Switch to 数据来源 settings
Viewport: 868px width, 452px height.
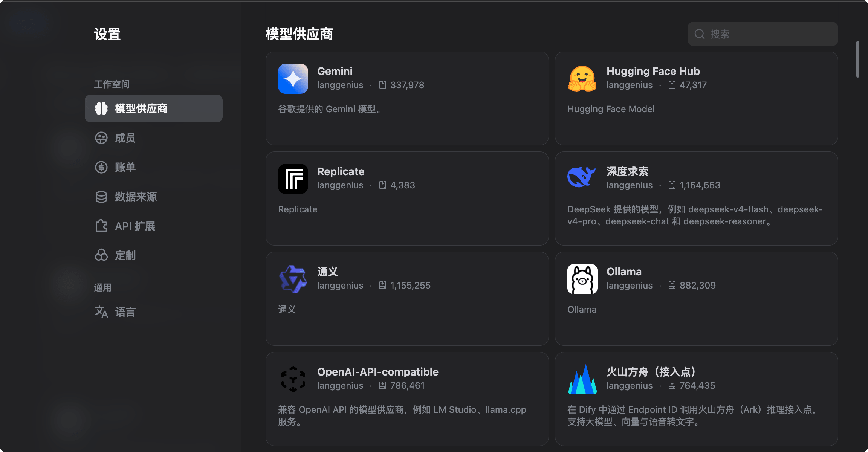tap(154, 197)
